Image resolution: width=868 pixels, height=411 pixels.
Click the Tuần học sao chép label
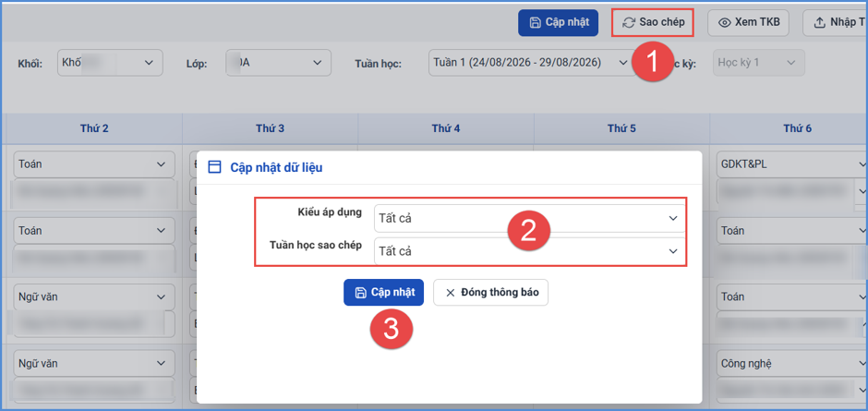point(316,246)
